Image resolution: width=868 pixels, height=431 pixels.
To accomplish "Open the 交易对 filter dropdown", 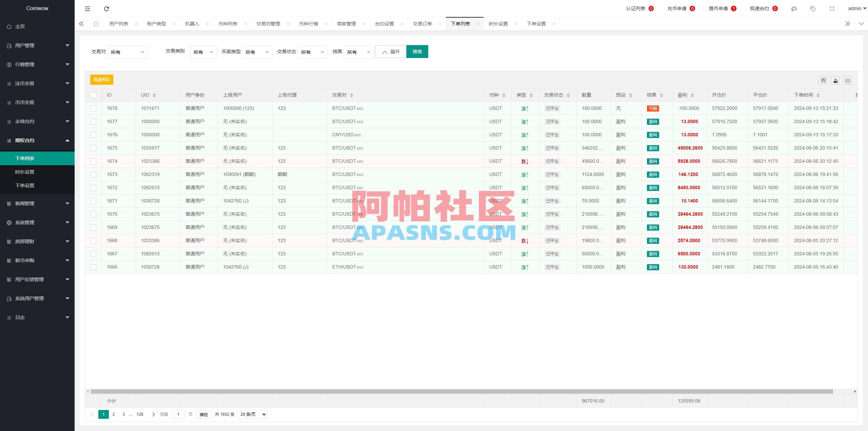I will [x=127, y=52].
